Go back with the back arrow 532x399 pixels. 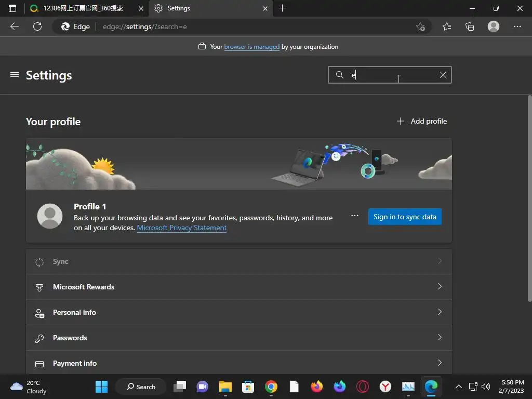pos(14,26)
